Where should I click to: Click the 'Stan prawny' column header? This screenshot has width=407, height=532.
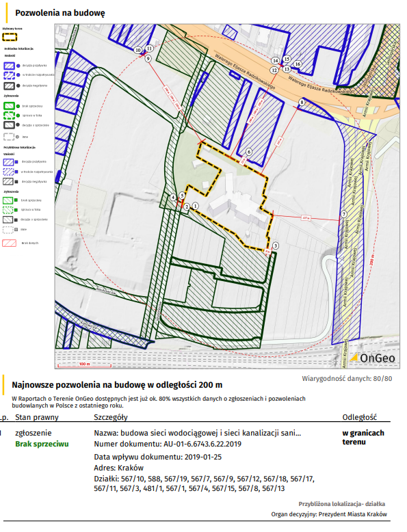coord(37,417)
